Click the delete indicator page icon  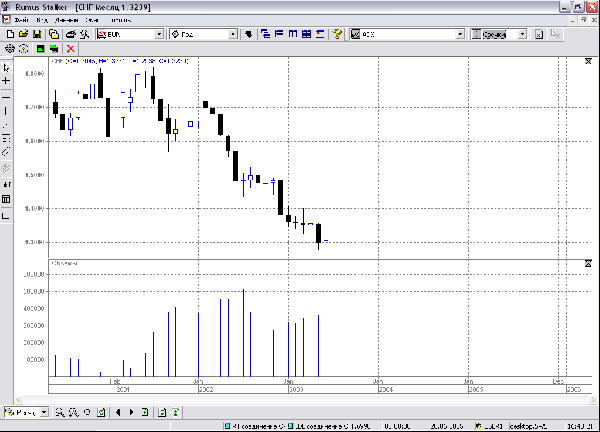click(x=539, y=34)
